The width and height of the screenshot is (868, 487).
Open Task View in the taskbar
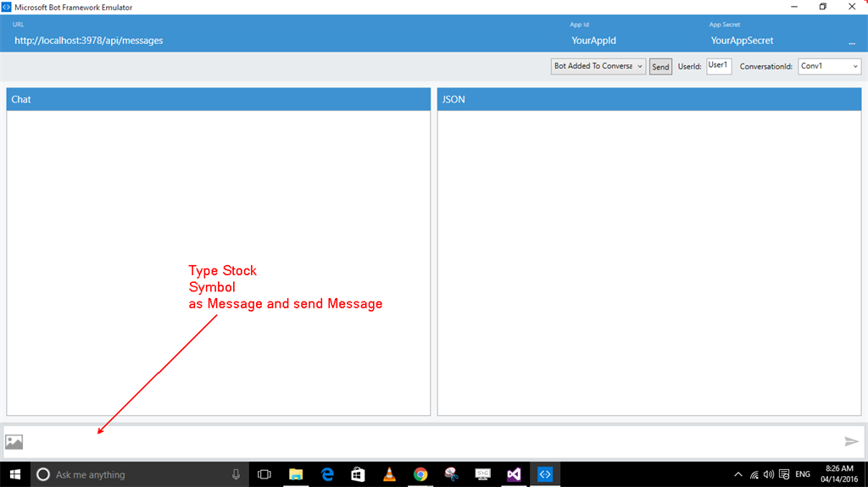coord(264,474)
